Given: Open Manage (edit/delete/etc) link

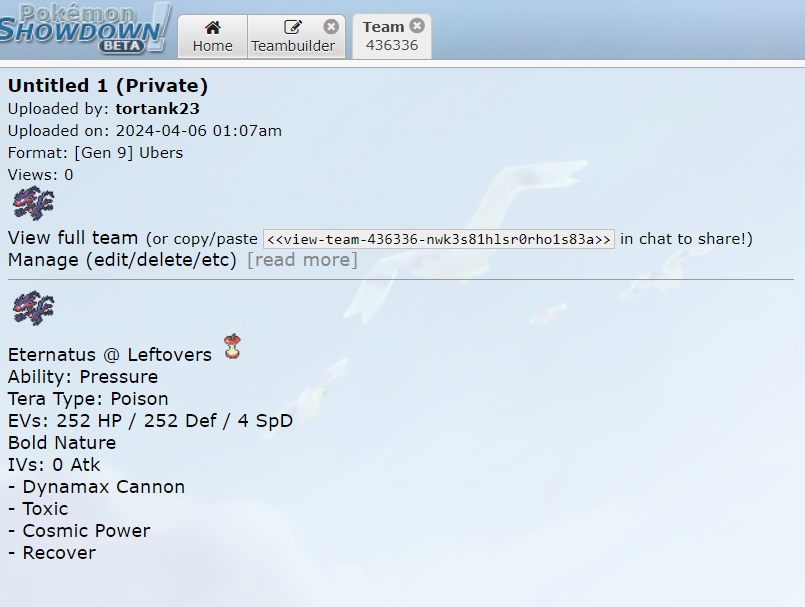Looking at the screenshot, I should pyautogui.click(x=122, y=260).
